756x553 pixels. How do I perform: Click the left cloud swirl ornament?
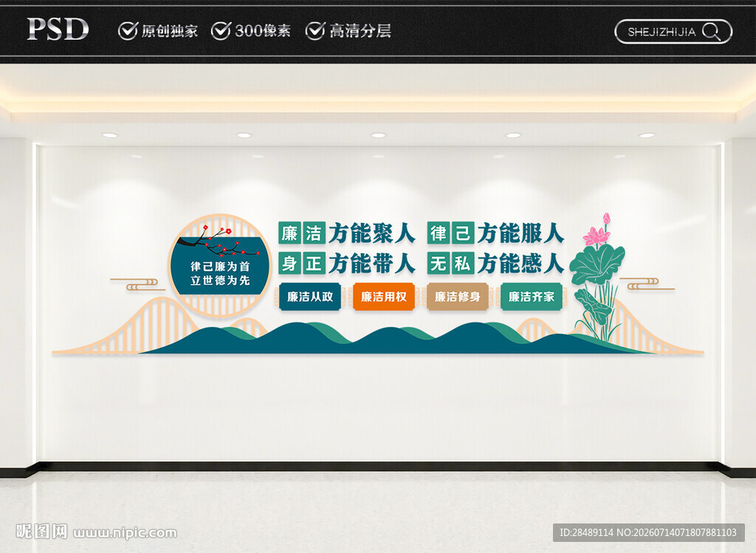(138, 284)
